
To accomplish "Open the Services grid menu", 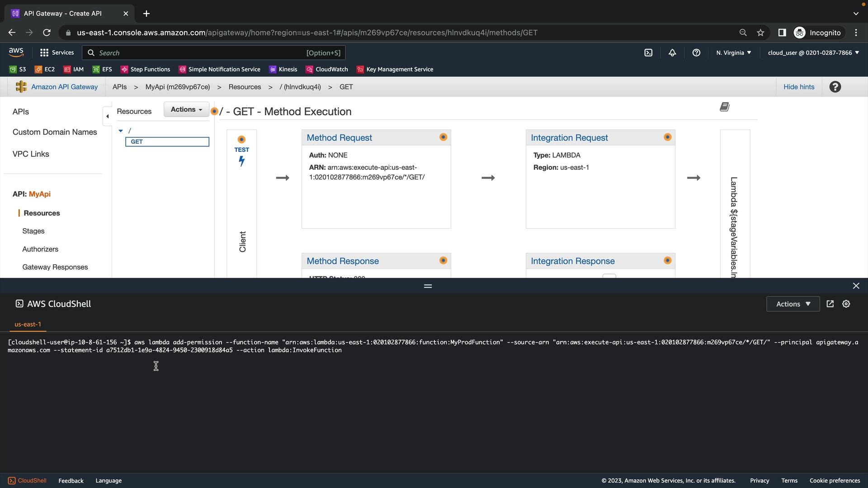I will (57, 53).
